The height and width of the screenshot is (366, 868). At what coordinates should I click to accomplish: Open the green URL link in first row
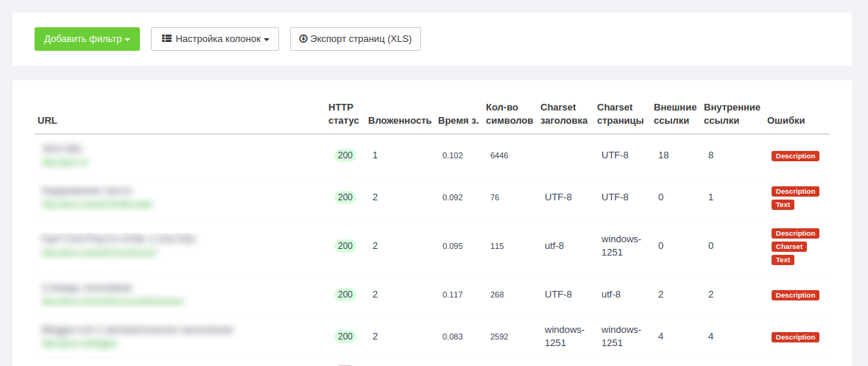[65, 162]
